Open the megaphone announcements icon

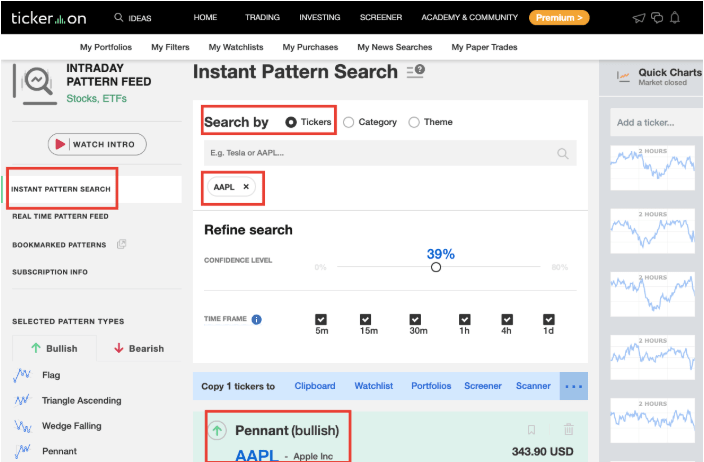638,18
